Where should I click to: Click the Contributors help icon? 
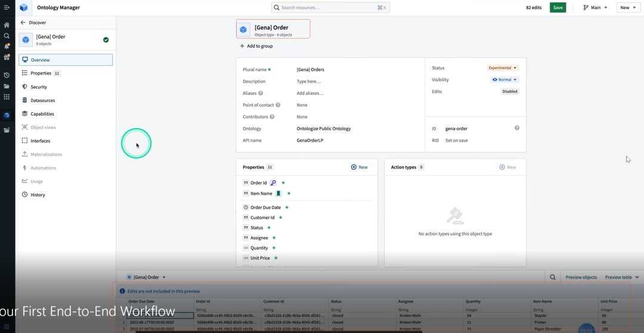(x=272, y=117)
